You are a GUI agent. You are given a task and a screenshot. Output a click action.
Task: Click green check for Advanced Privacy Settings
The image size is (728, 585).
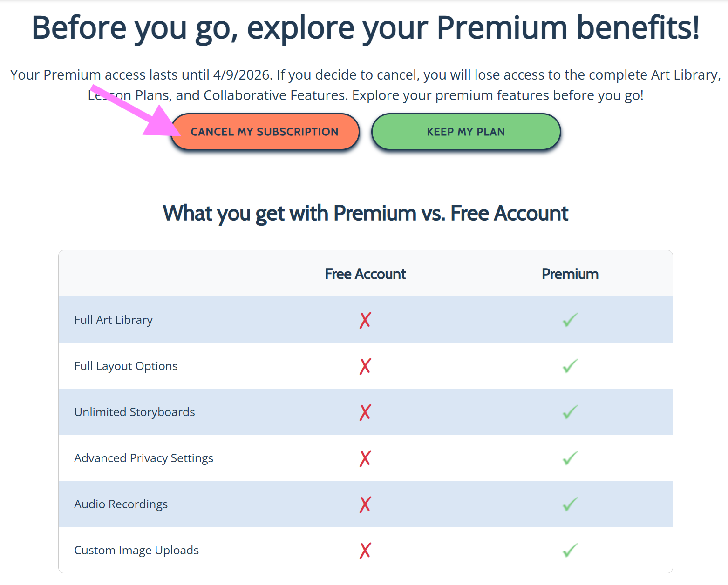click(x=570, y=458)
